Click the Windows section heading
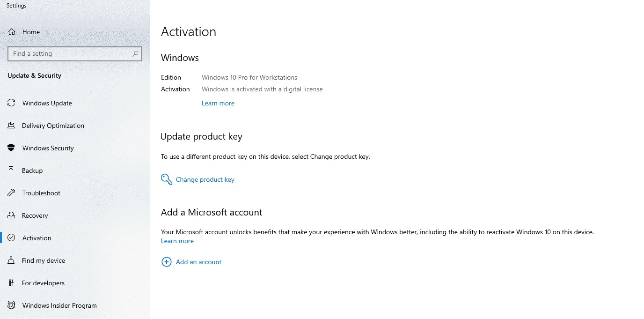 (180, 58)
